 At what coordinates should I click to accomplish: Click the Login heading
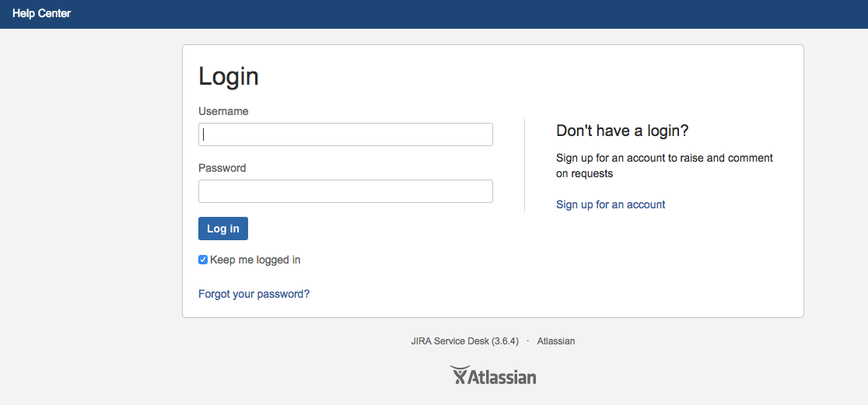229,76
